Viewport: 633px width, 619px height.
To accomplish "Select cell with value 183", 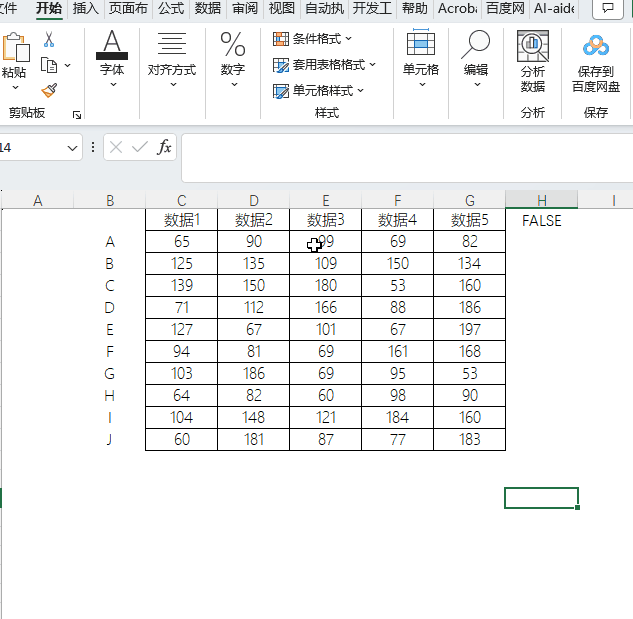I will point(470,439).
